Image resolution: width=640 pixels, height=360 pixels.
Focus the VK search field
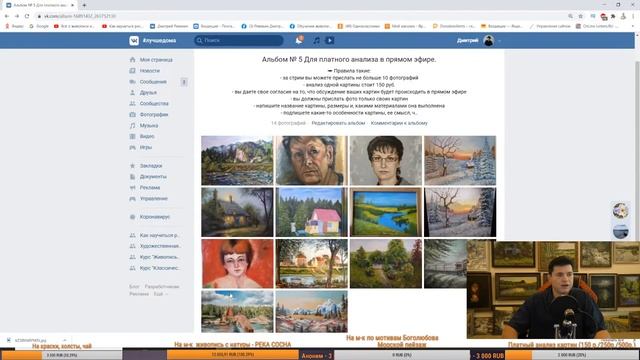pyautogui.click(x=238, y=40)
